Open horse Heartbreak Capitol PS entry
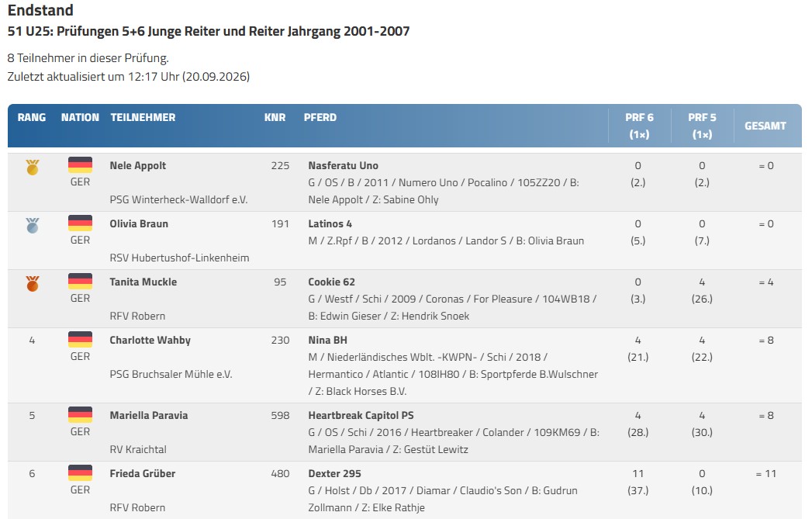812x519 pixels. point(361,415)
